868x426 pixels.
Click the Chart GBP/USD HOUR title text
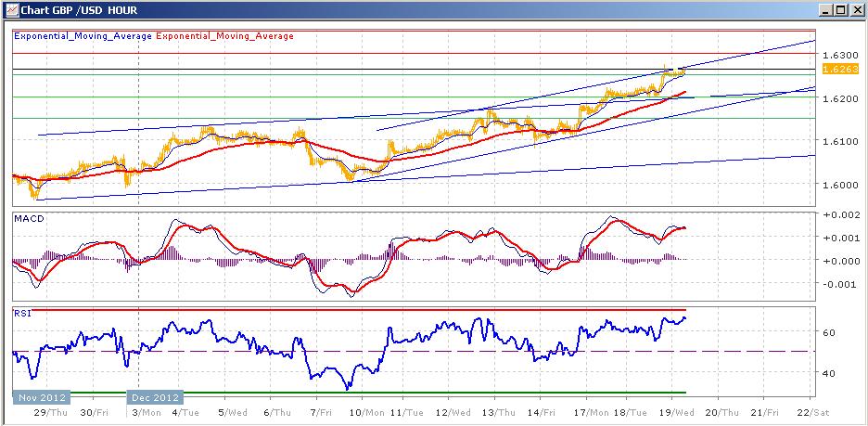pyautogui.click(x=79, y=10)
